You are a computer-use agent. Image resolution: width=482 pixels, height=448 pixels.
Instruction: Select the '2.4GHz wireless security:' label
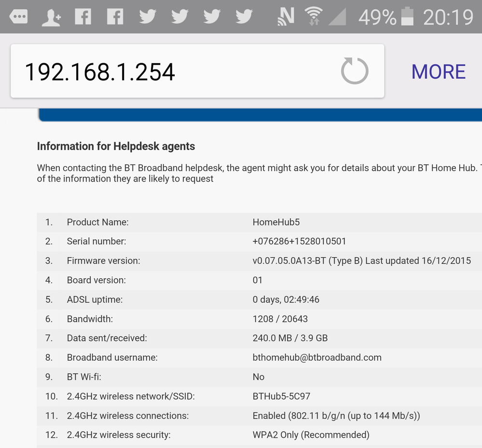119,435
